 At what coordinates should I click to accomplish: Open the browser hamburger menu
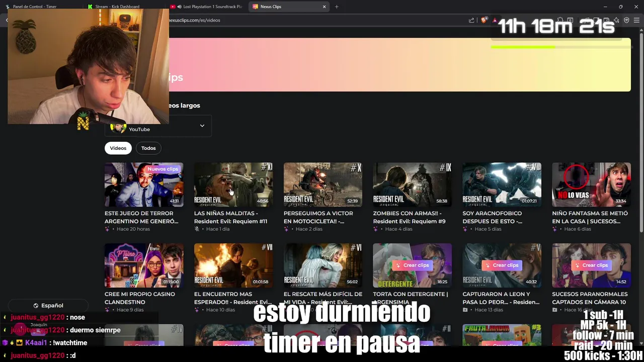pos(636,20)
